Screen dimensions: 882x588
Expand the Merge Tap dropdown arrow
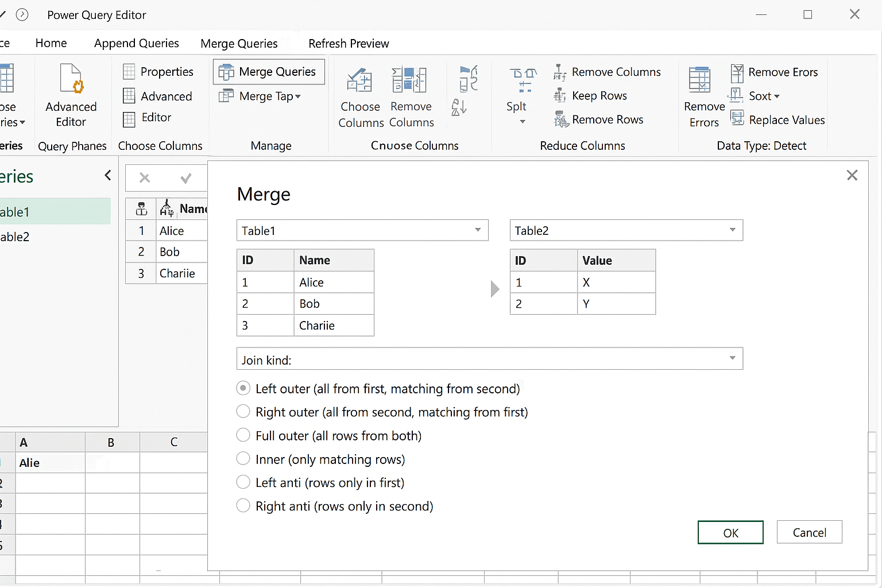(x=298, y=97)
